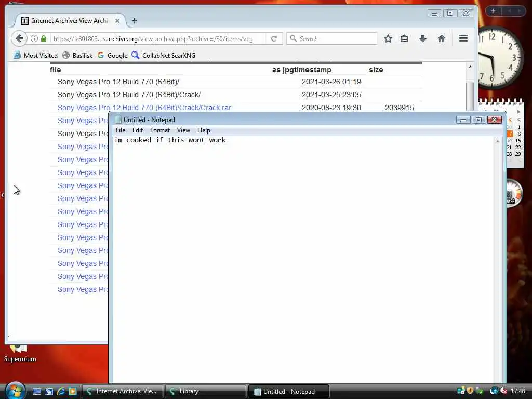532x399 pixels.
Task: Click the calendar gadget next month arrow
Action: [518, 112]
